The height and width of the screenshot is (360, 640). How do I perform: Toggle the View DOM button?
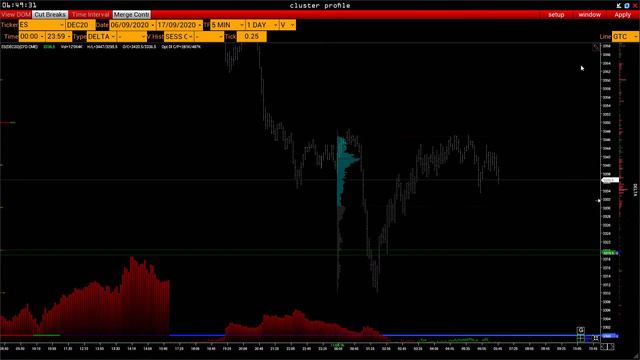[16, 15]
